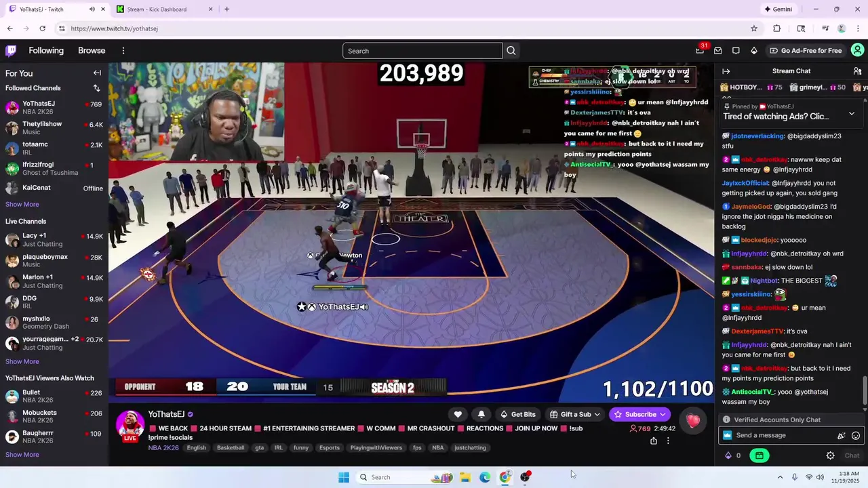Click the Twitch search input field
Screen dimensions: 868x488
(x=422, y=51)
